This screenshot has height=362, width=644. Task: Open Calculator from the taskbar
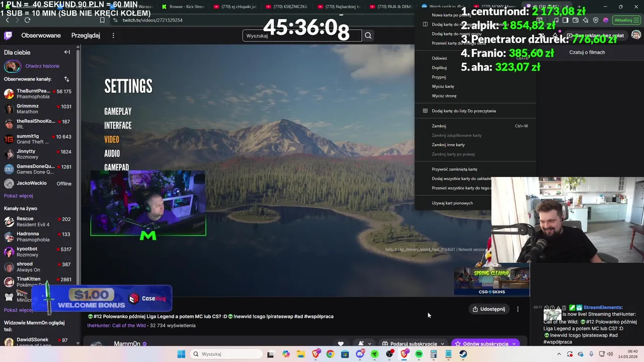coord(434,354)
